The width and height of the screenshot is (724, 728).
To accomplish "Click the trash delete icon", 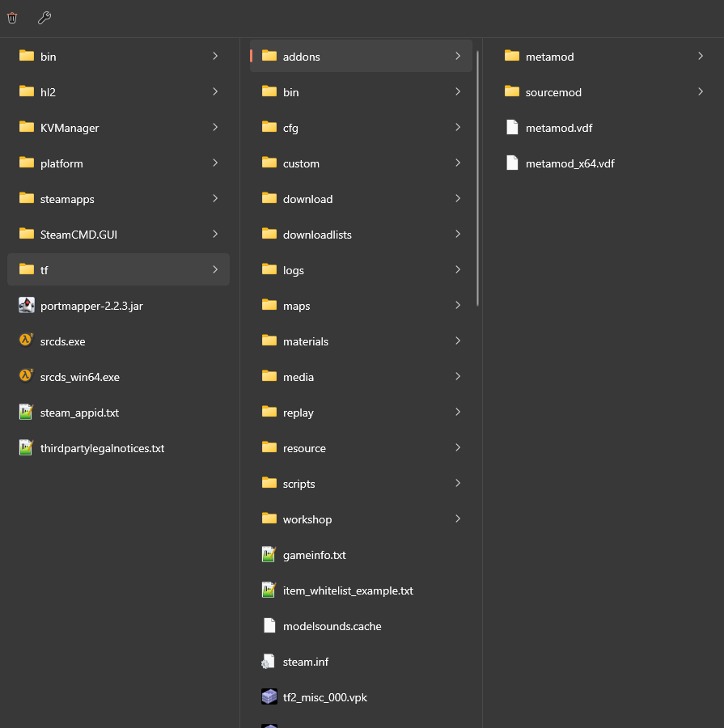I will 12,18.
